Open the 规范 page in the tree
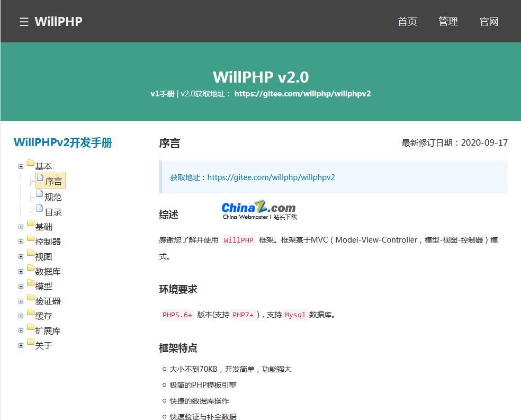This screenshot has width=521, height=420. (x=53, y=197)
